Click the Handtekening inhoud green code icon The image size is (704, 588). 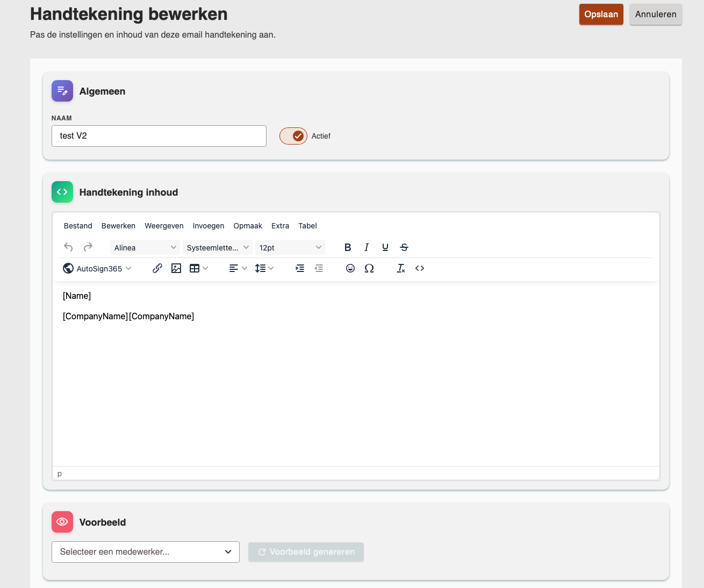[62, 192]
